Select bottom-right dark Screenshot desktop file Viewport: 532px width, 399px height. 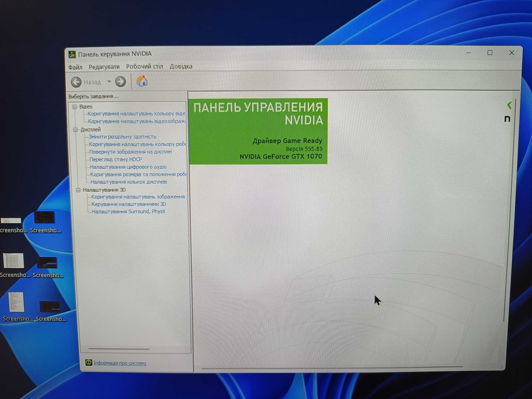(51, 311)
